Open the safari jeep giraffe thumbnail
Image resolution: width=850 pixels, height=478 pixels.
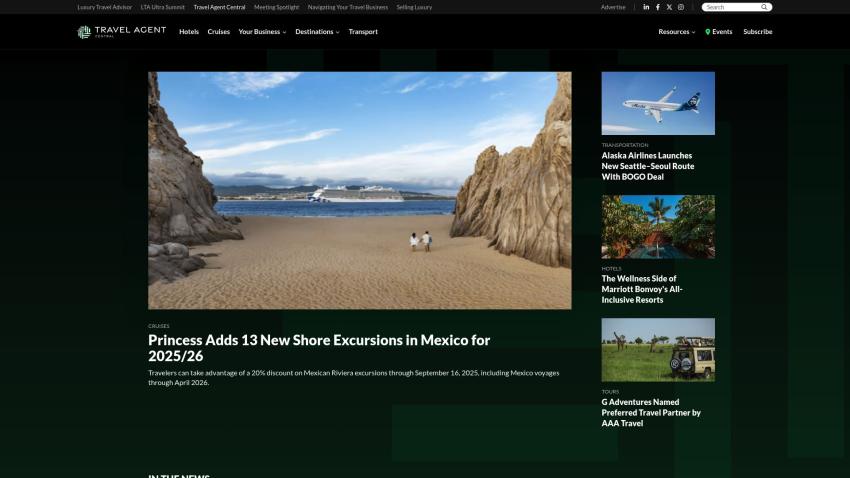point(658,350)
